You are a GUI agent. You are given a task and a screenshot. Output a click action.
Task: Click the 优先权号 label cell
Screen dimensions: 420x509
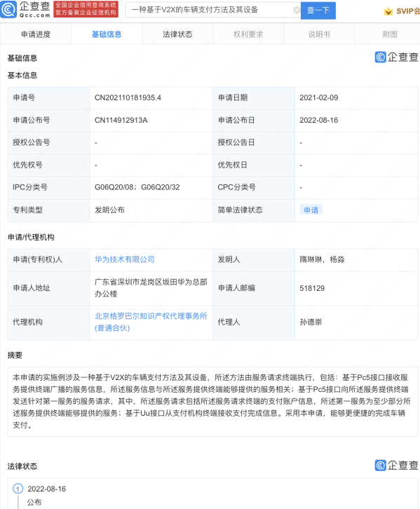[48, 165]
